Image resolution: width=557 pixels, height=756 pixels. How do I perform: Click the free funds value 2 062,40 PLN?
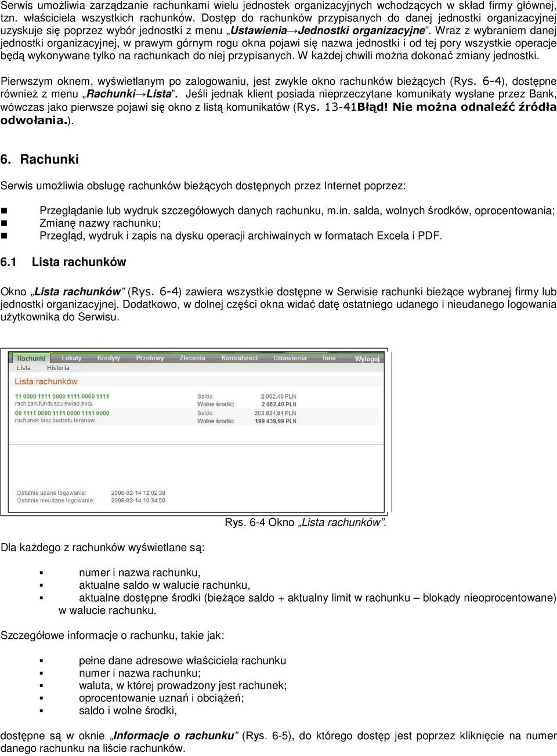tap(278, 404)
